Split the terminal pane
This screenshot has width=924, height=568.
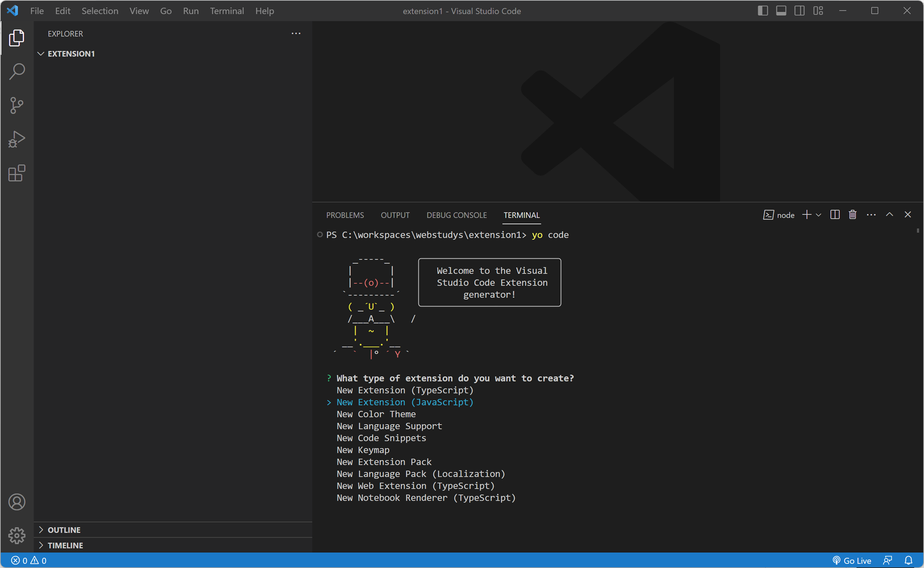click(835, 215)
